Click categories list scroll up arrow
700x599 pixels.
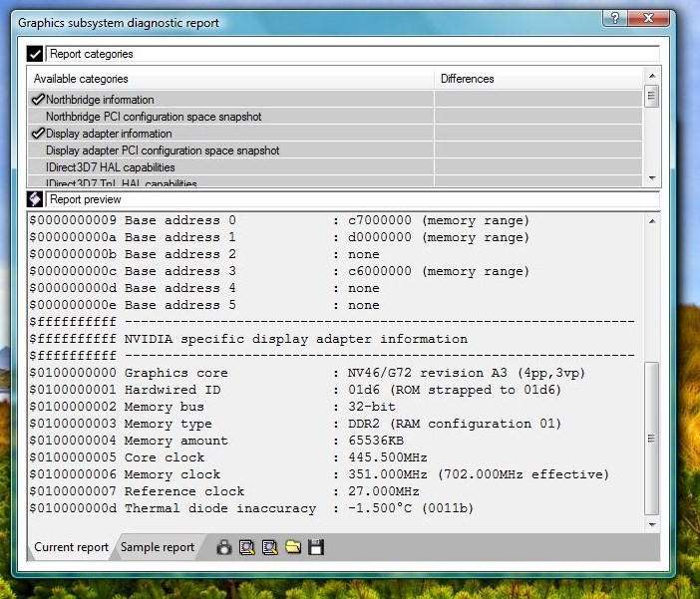coord(652,76)
